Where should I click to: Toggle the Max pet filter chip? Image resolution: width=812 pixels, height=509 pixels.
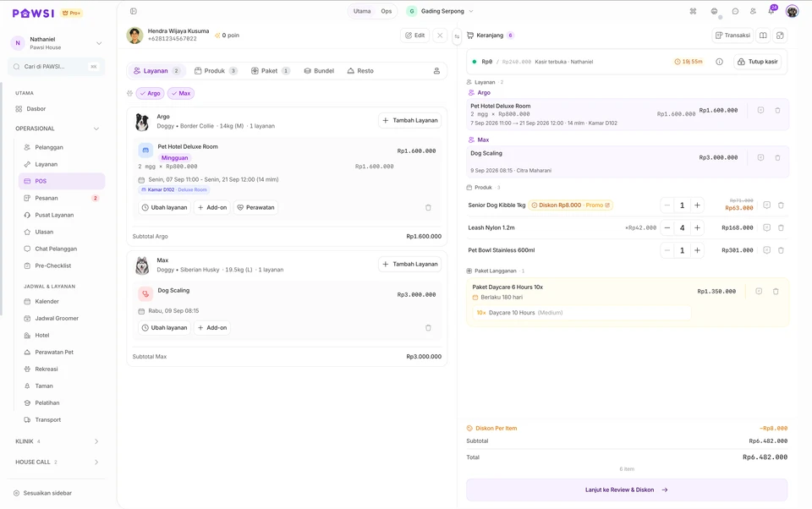(181, 93)
